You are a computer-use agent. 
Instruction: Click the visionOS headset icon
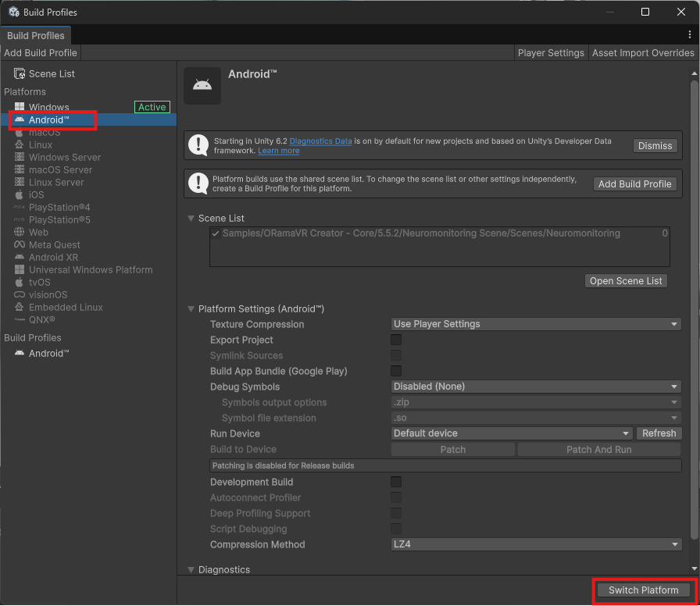(x=20, y=294)
